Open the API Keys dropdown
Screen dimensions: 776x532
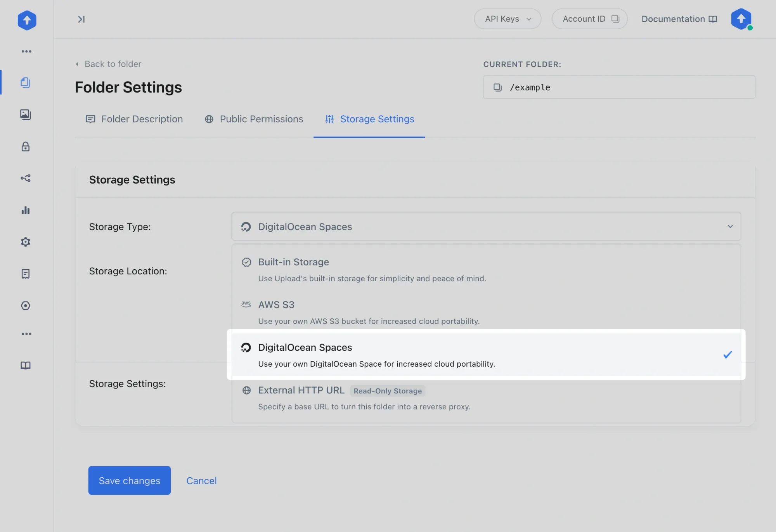(507, 19)
